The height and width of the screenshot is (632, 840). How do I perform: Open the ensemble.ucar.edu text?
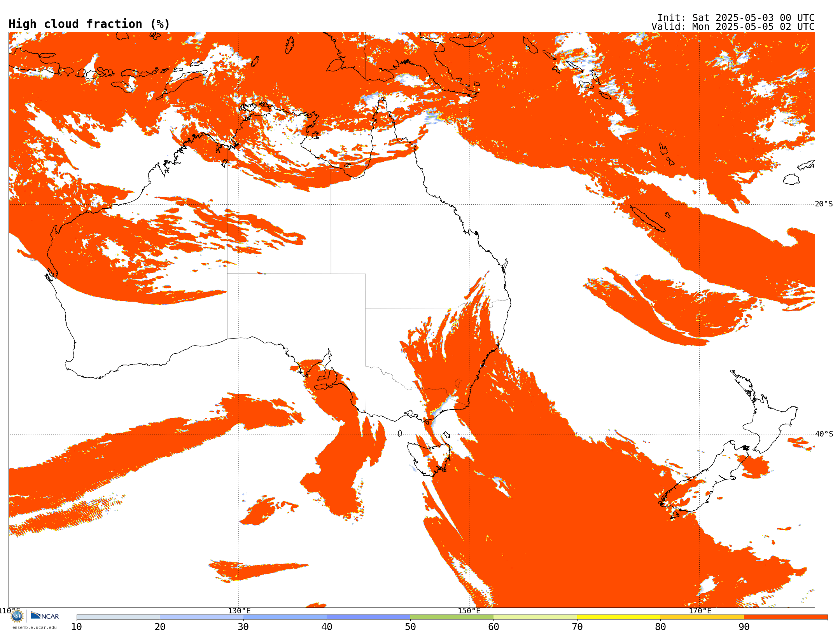(35, 627)
